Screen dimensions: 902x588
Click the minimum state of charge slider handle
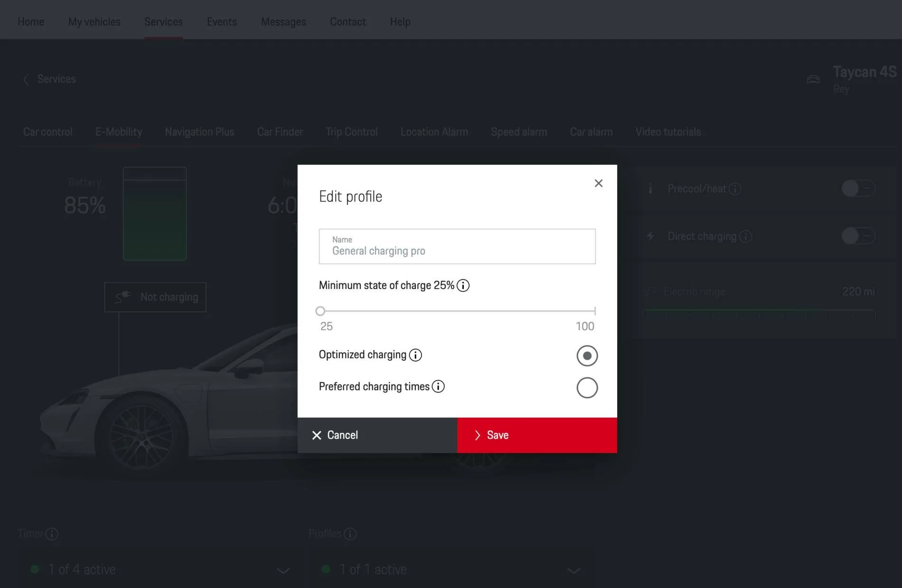pos(320,311)
